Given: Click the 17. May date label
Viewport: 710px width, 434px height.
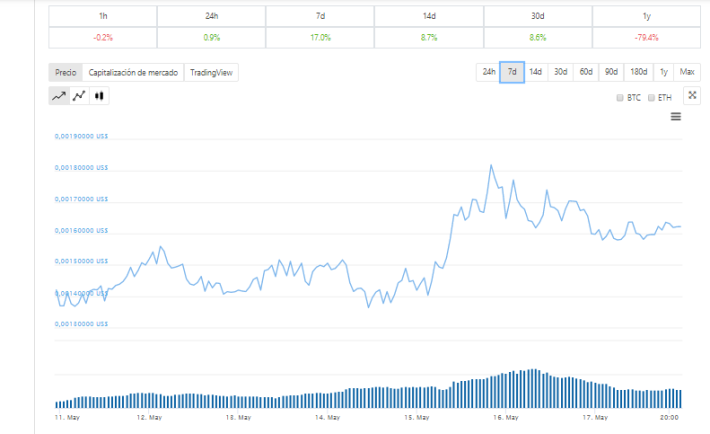Looking at the screenshot, I should pyautogui.click(x=595, y=417).
